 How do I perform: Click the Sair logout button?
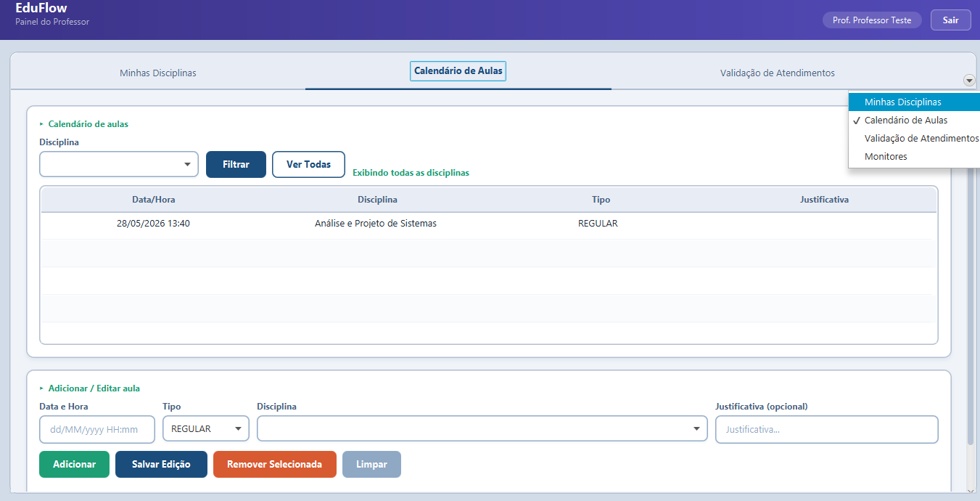[951, 20]
